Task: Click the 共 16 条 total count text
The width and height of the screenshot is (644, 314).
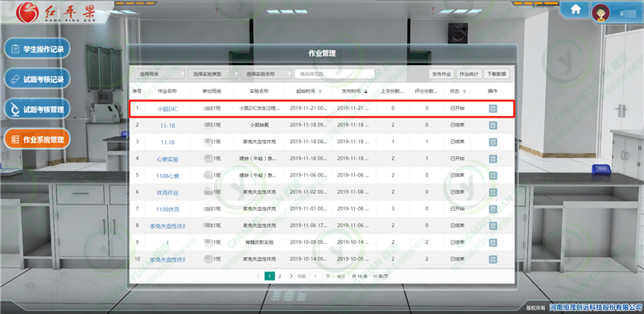Action: point(359,276)
